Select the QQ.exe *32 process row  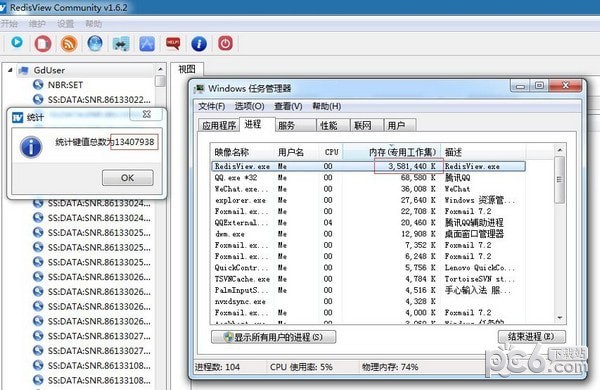tap(368, 178)
